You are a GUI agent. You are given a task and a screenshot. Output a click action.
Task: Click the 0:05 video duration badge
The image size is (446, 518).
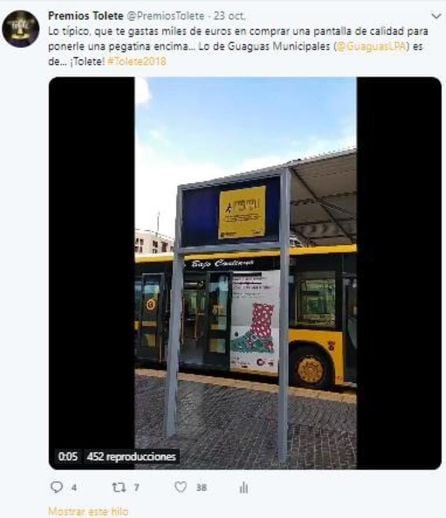(x=68, y=456)
